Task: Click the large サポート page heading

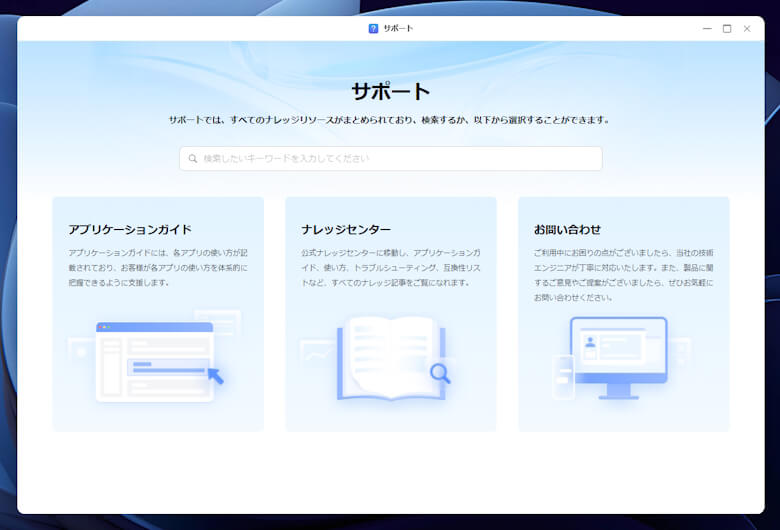Action: pyautogui.click(x=390, y=91)
